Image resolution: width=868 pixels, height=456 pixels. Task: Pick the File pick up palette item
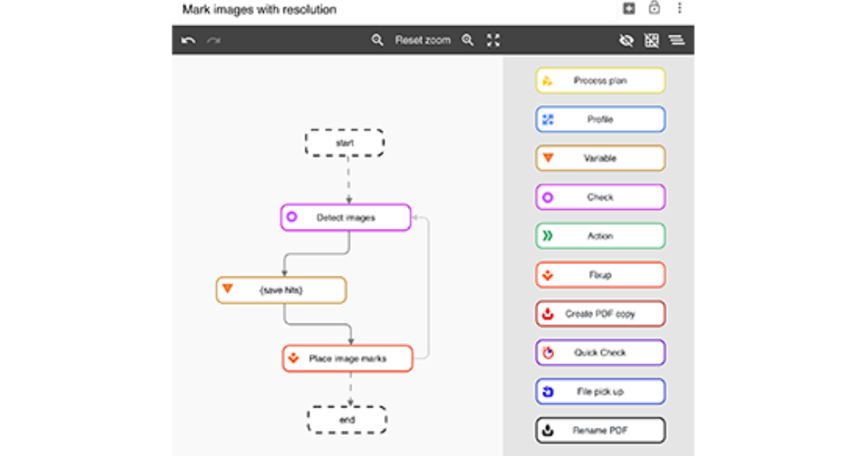point(600,392)
